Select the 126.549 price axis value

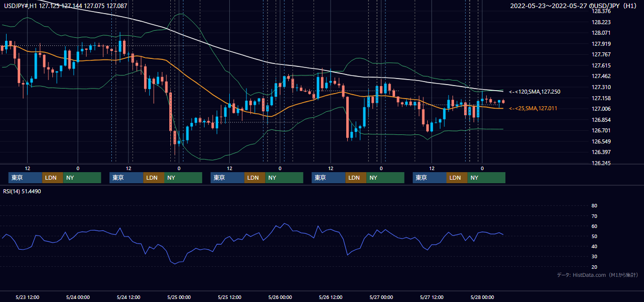pos(601,141)
